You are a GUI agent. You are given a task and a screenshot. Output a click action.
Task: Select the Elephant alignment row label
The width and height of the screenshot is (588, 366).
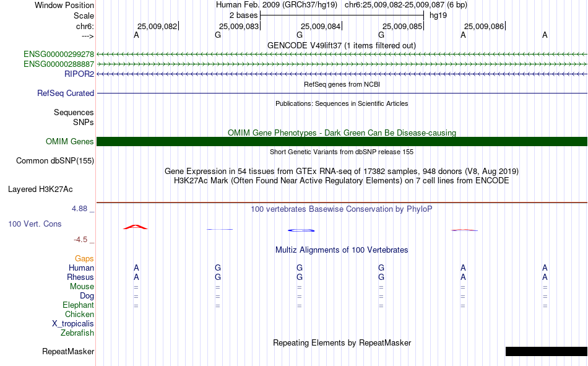tap(78, 305)
